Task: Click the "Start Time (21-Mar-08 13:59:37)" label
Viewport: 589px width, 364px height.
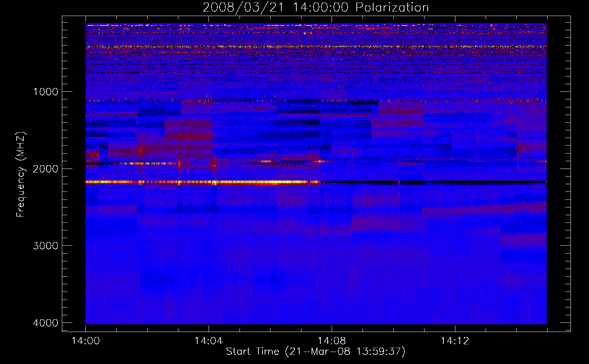Action: pyautogui.click(x=316, y=352)
